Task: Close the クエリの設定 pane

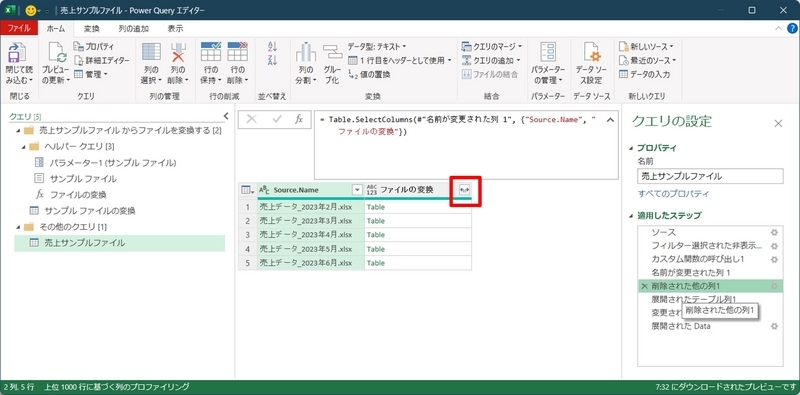Action: point(778,123)
